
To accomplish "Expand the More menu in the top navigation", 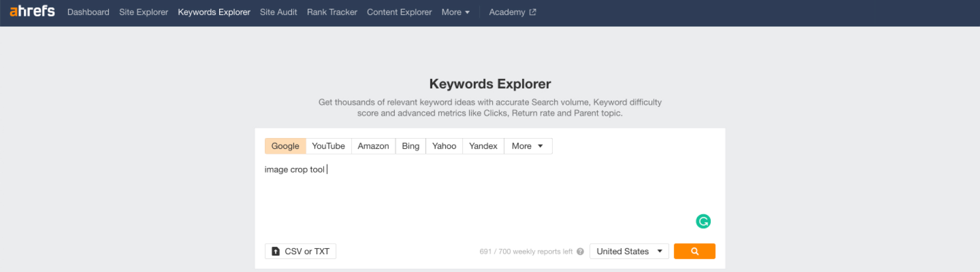I will 455,12.
